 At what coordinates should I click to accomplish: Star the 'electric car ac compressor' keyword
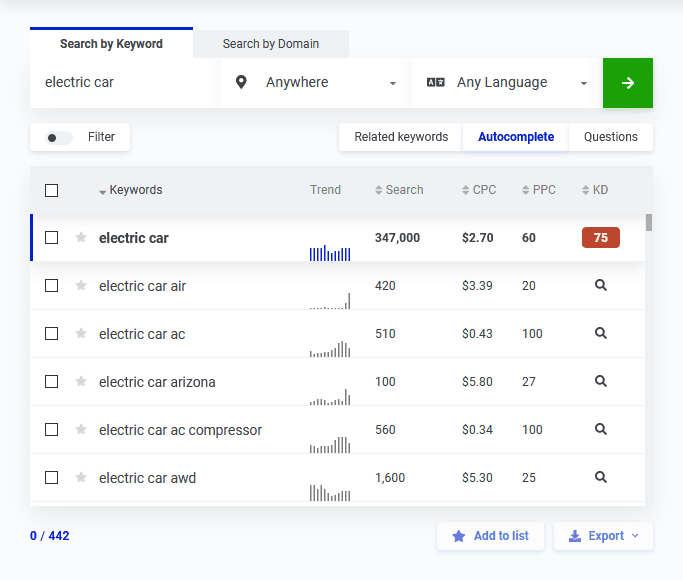coord(81,429)
